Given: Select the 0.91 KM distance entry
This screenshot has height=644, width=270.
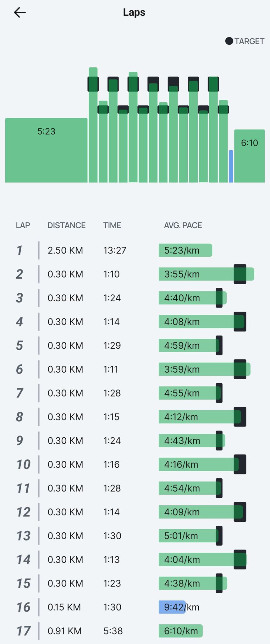Looking at the screenshot, I should coord(64,631).
